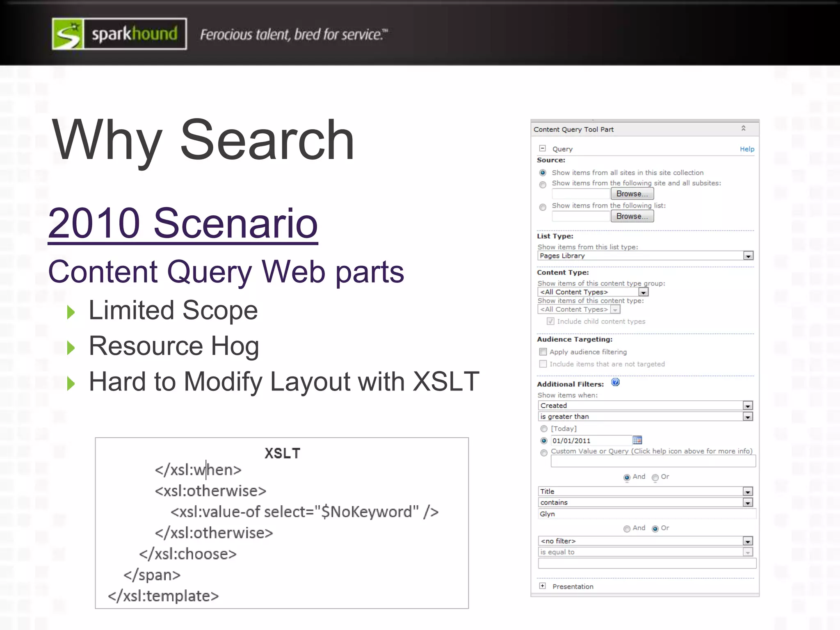Click the site URL input field

581,194
